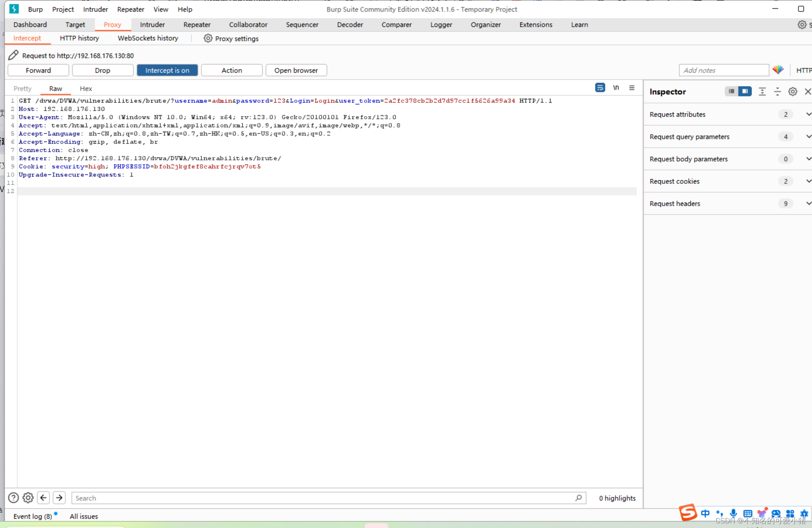Open the Action menu button
Screen dimensions: 812x528
click(x=232, y=70)
